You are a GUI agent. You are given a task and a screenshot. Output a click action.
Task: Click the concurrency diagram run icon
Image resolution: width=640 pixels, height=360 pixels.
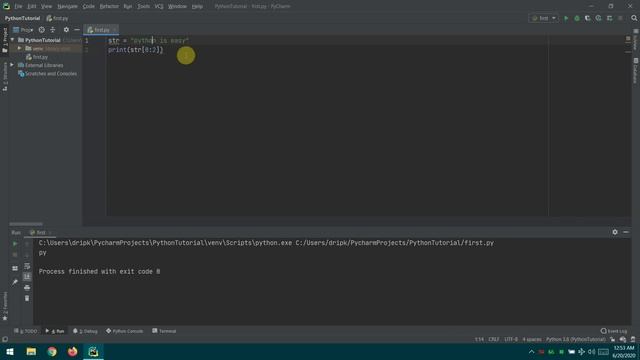point(609,18)
